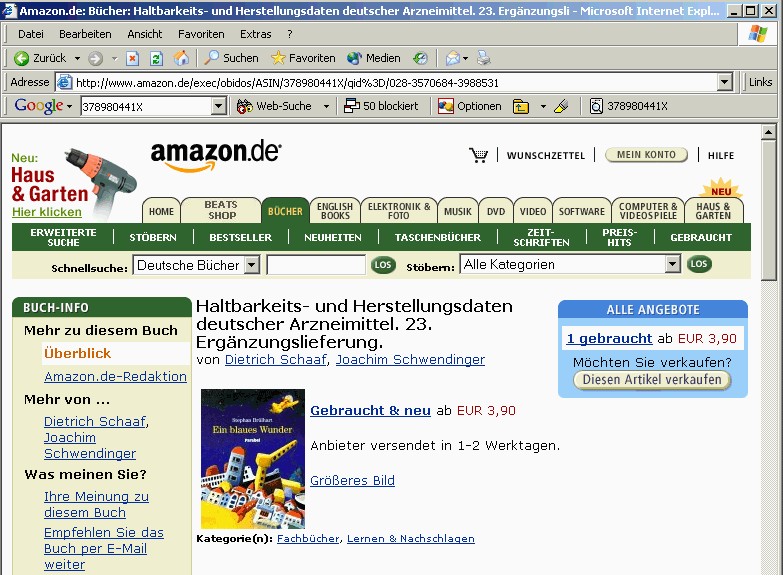783x575 pixels.
Task: Expand dropdown arrow next to the up-folder icon
Action: pyautogui.click(x=543, y=106)
